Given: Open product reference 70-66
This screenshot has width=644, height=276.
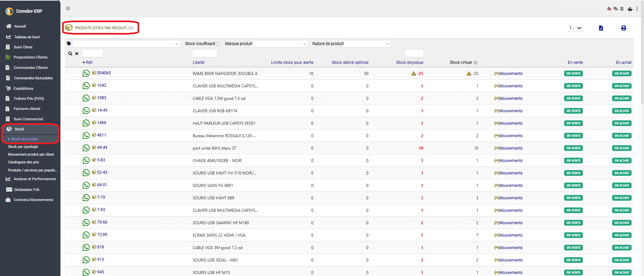Looking at the screenshot, I should 102,222.
